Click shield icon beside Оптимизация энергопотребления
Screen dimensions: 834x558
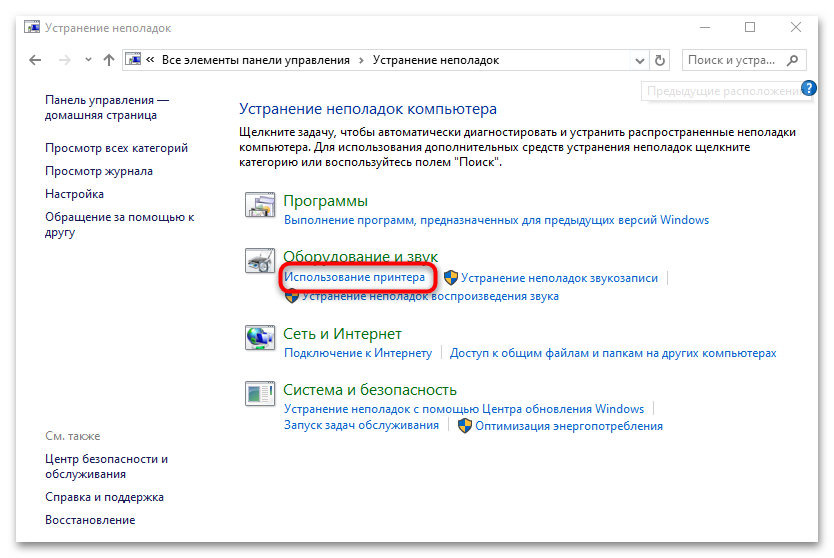coord(465,426)
